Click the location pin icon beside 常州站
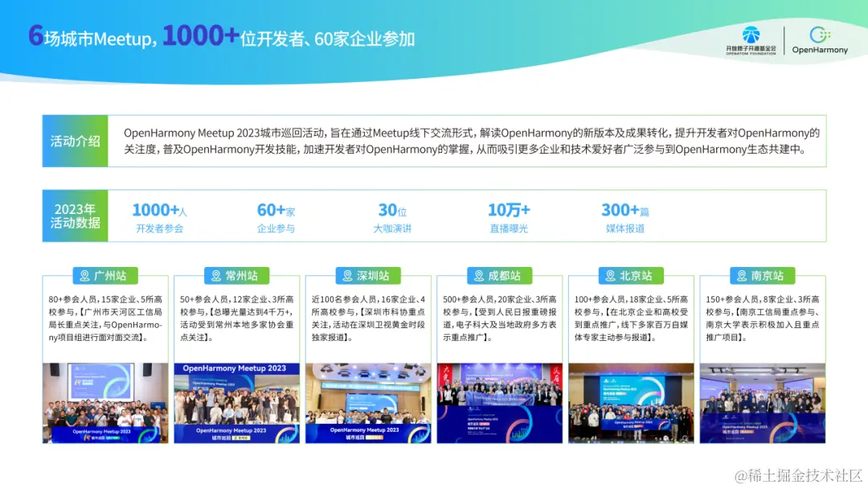 [x=216, y=276]
